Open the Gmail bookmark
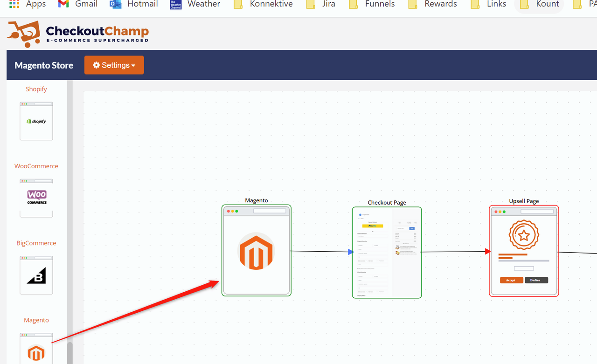597x364 pixels. 77,4
